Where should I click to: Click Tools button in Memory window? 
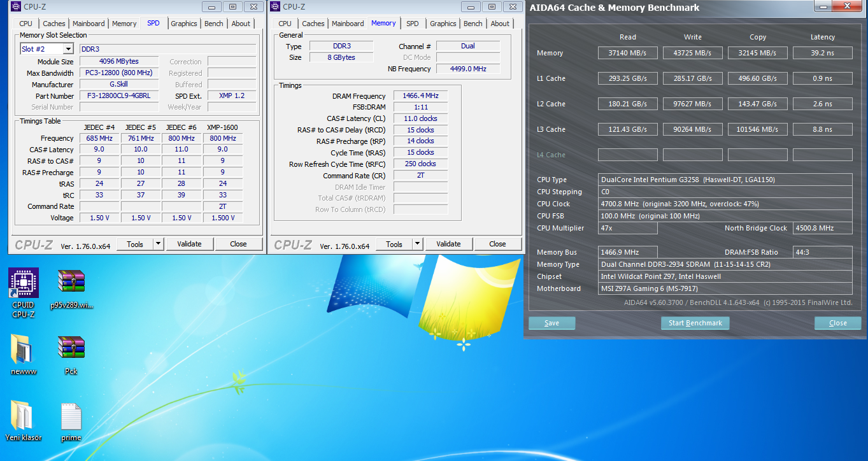(x=394, y=244)
